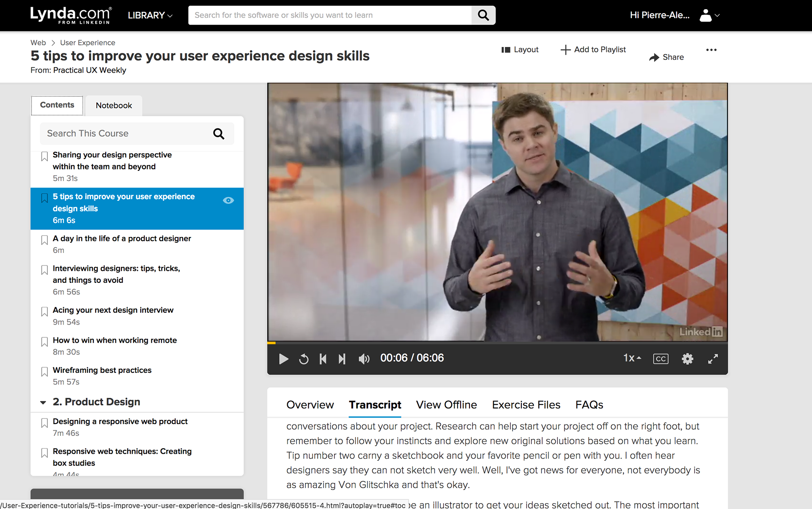The width and height of the screenshot is (812, 509).
Task: Open Interviewing designers: tips, tricks video
Action: 116,274
